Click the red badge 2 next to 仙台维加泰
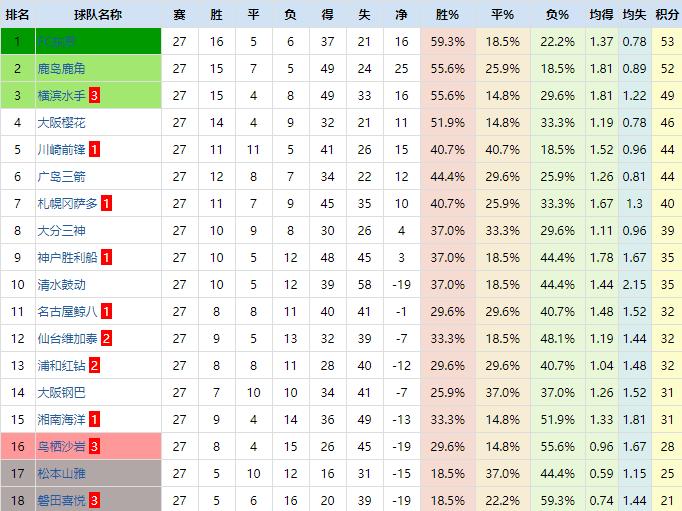 coord(106,338)
